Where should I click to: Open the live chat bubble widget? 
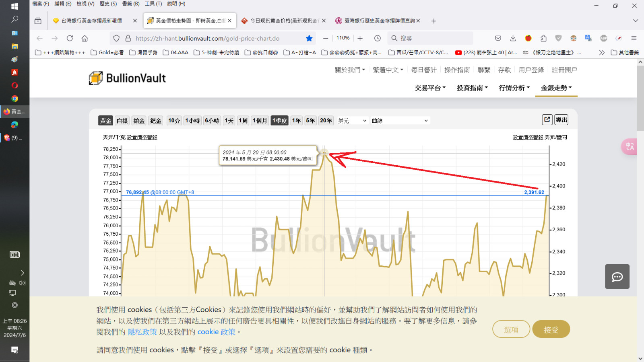tap(617, 277)
